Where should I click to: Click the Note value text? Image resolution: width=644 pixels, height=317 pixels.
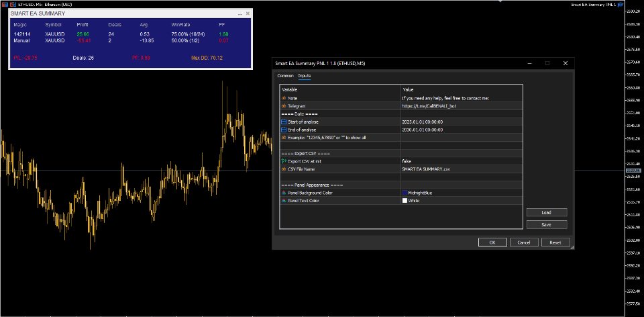pyautogui.click(x=445, y=98)
